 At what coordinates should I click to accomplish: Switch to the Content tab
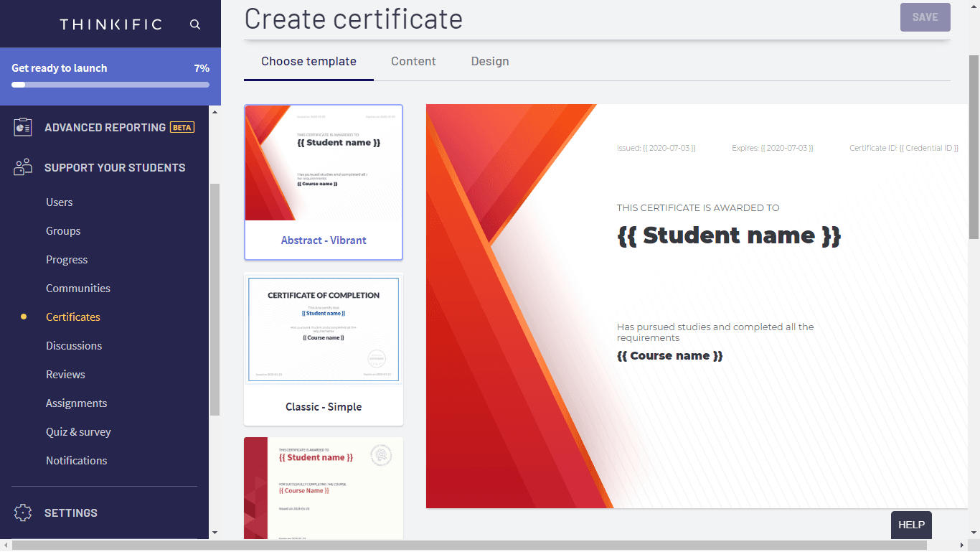pyautogui.click(x=413, y=62)
